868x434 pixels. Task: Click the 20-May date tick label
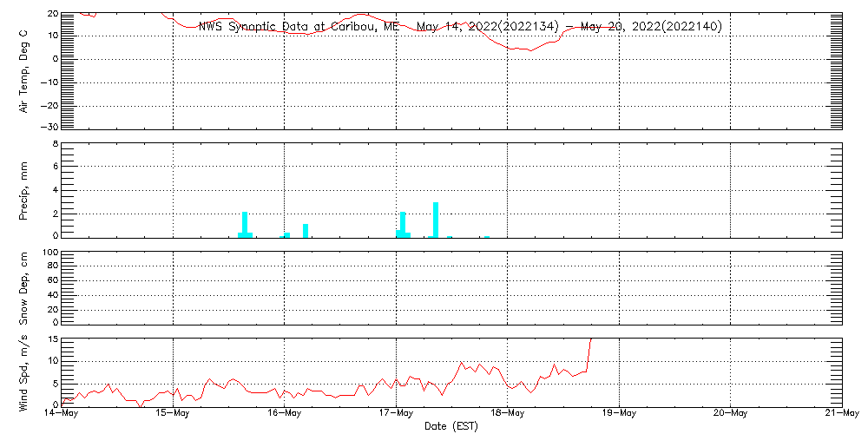click(x=730, y=414)
